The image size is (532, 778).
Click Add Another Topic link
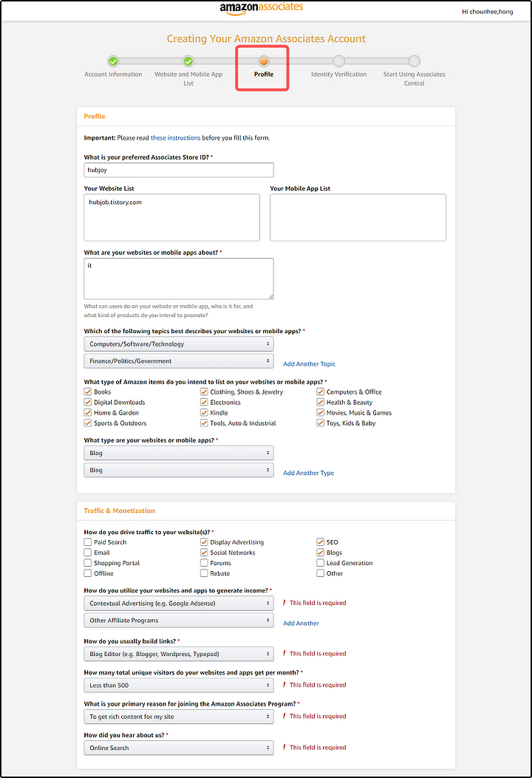[309, 364]
